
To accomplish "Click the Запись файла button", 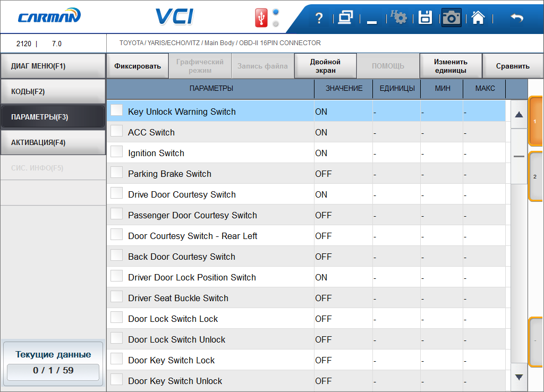I will pos(262,66).
